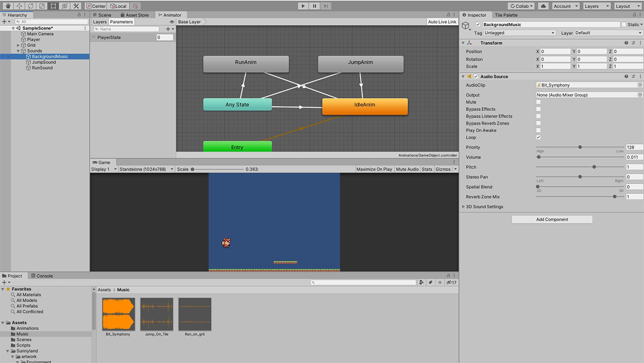Click the Add Component button
The image size is (644, 363).
click(552, 220)
